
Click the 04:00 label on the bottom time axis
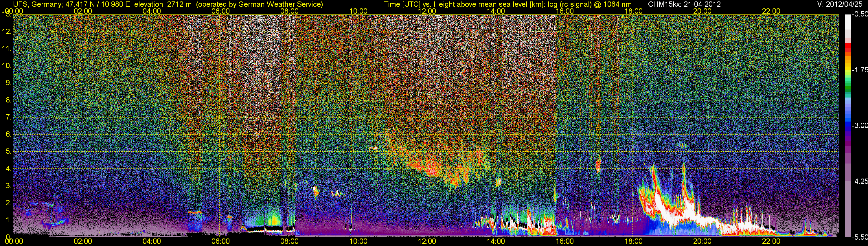pos(152,241)
